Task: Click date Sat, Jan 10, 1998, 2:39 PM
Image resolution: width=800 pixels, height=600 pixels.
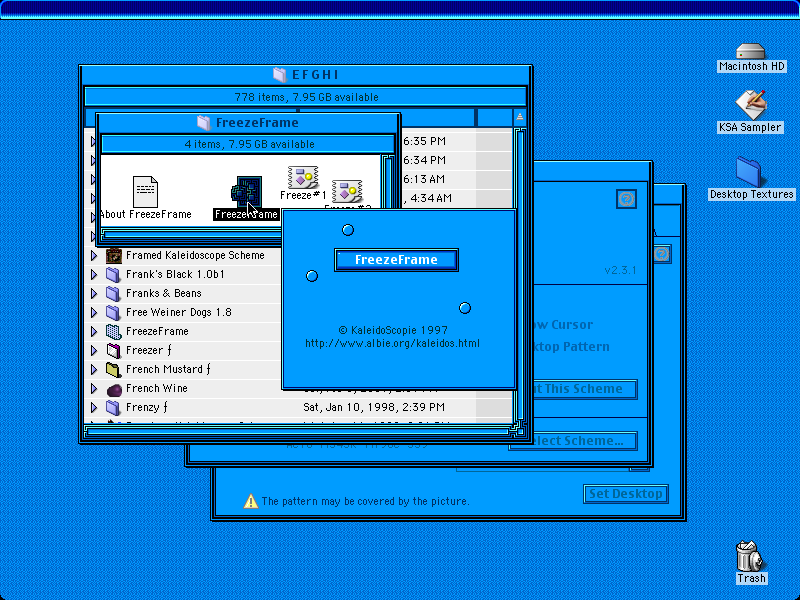Action: point(374,407)
